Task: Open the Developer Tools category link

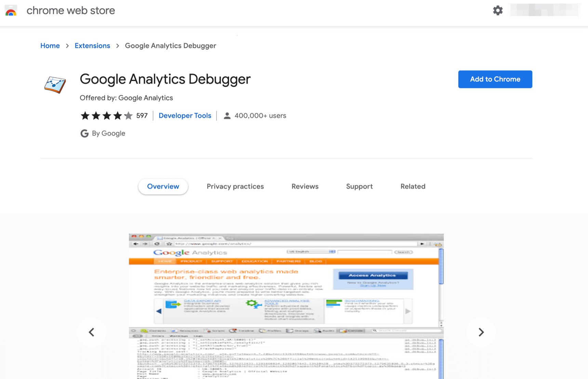Action: coord(185,116)
